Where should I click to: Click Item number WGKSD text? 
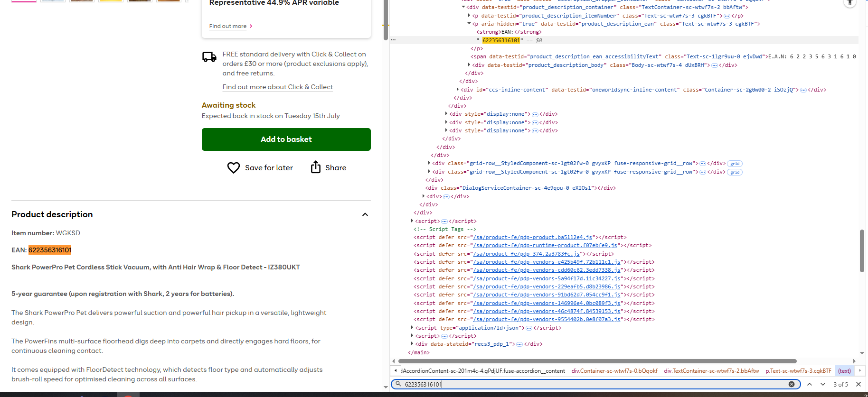pos(46,233)
